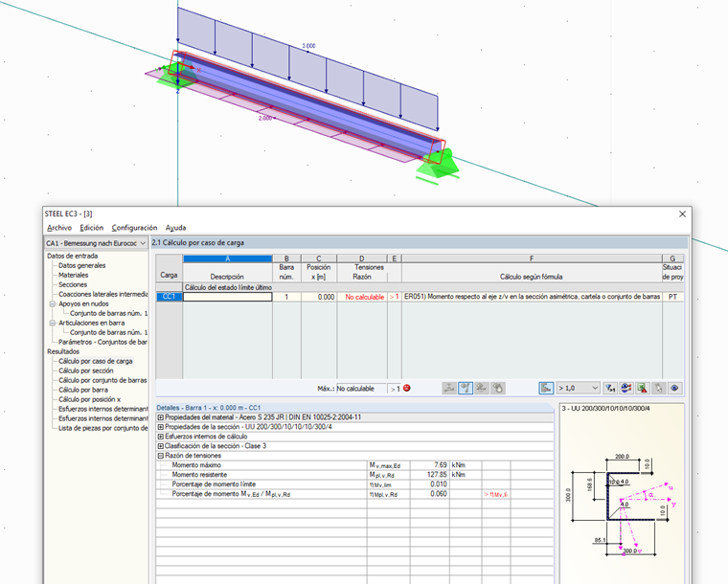Screen dimensions: 728x584
Task: Open the CA1 design case dropdown
Action: pyautogui.click(x=96, y=243)
